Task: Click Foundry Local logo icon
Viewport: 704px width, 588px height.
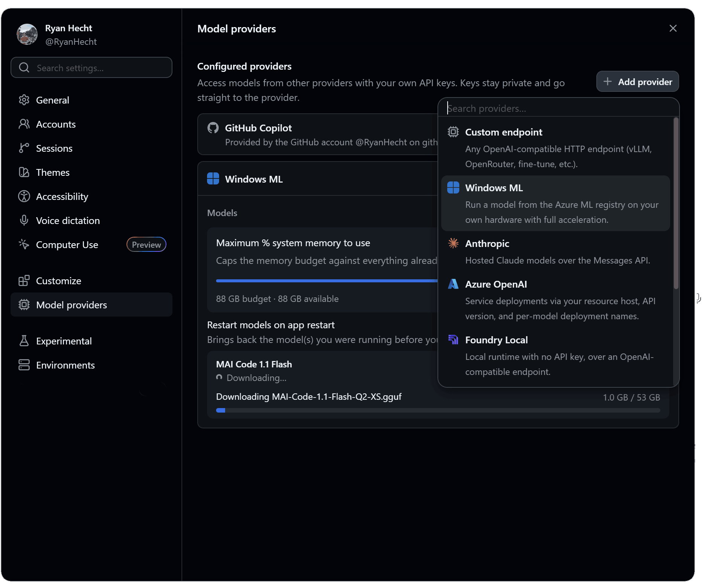Action: pyautogui.click(x=453, y=340)
